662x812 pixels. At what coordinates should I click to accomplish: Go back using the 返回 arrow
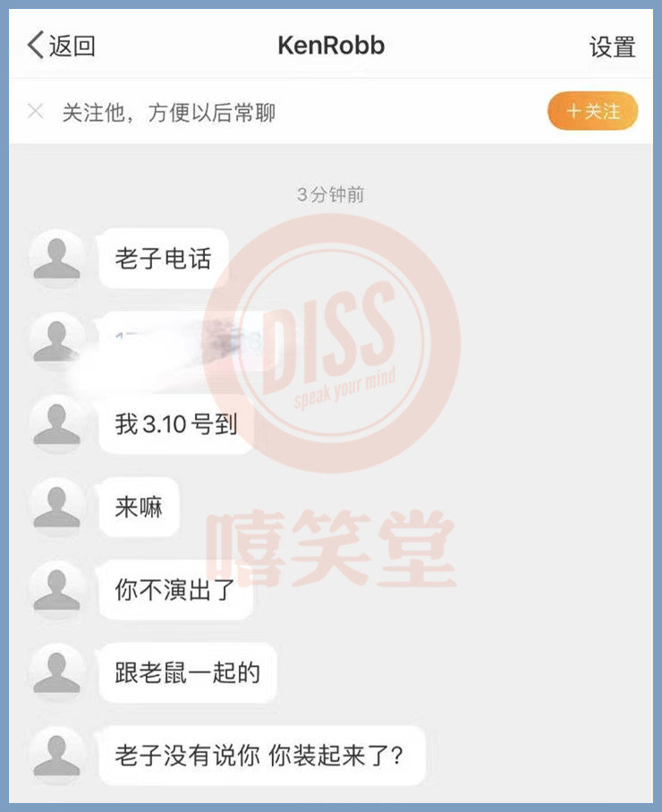point(61,46)
